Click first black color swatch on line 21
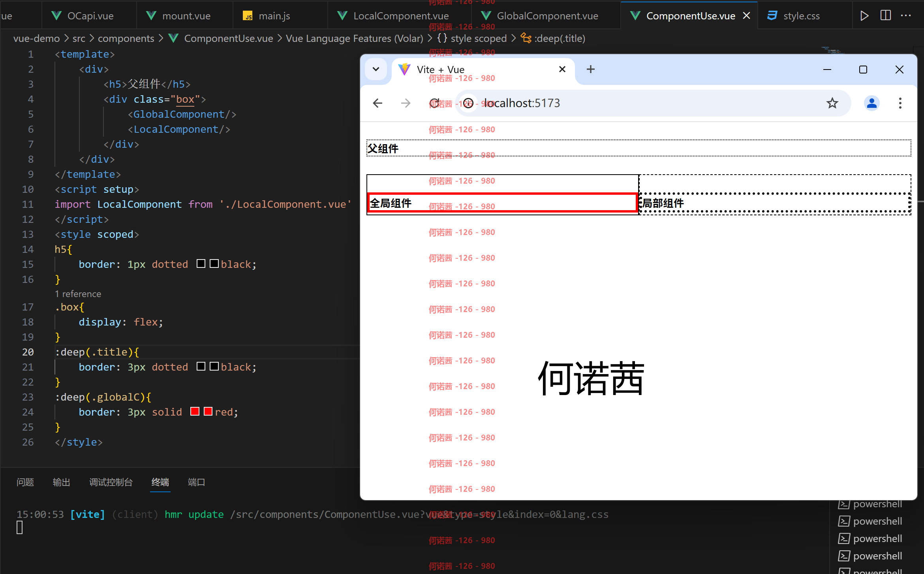This screenshot has width=924, height=574. 201,366
